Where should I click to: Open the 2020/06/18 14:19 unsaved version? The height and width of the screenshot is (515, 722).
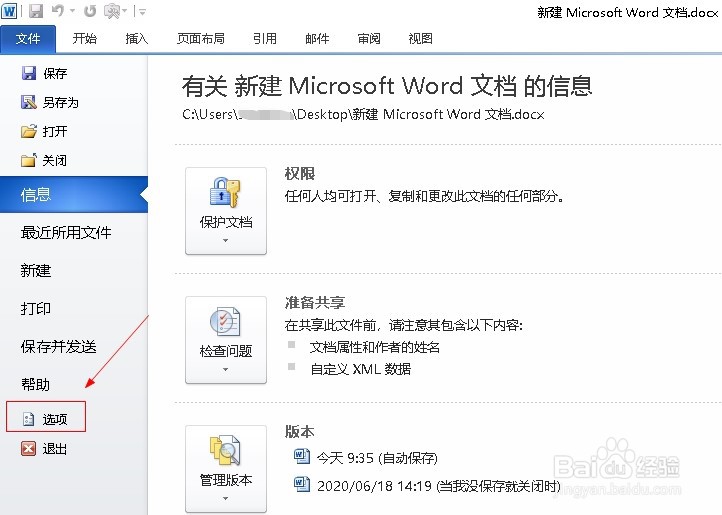point(439,486)
